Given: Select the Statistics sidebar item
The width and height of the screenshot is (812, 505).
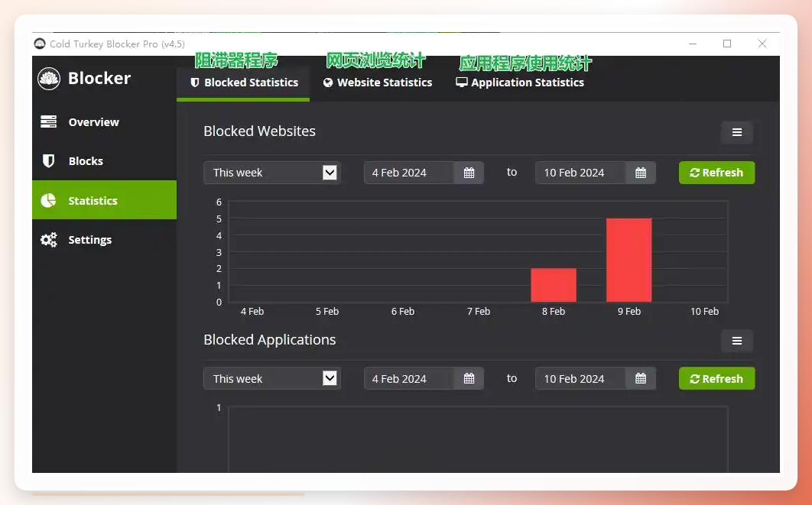Looking at the screenshot, I should click(104, 199).
